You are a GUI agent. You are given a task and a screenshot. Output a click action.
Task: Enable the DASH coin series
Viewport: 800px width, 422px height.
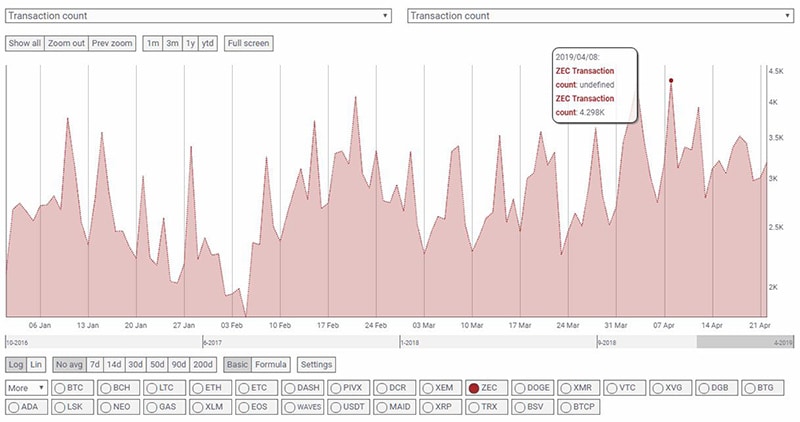(x=303, y=388)
